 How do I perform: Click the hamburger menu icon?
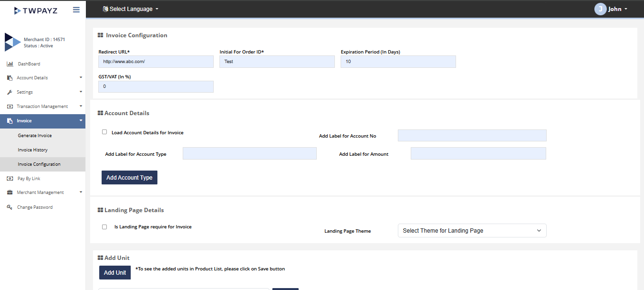click(76, 10)
